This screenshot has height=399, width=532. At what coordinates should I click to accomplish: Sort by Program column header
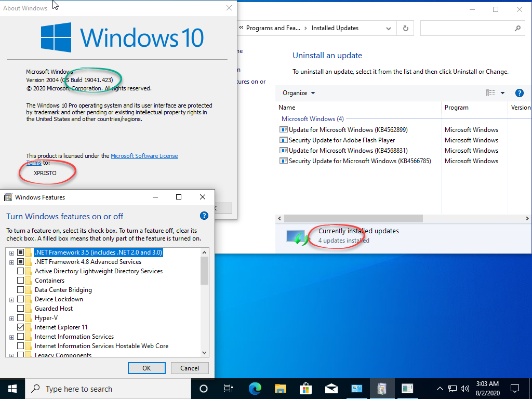(x=474, y=108)
